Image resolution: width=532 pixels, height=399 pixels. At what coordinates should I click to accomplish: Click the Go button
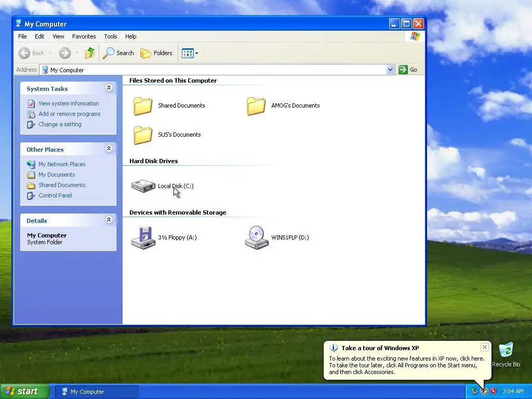pos(408,70)
